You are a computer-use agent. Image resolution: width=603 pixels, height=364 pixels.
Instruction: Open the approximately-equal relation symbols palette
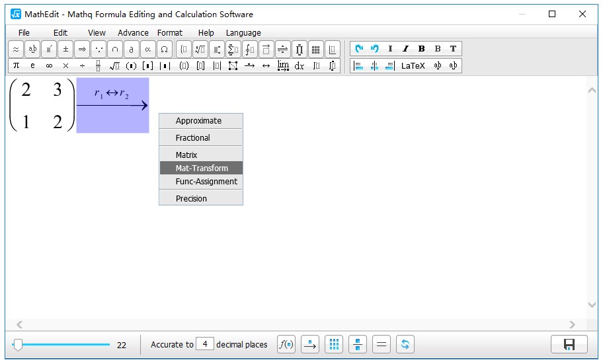point(16,49)
